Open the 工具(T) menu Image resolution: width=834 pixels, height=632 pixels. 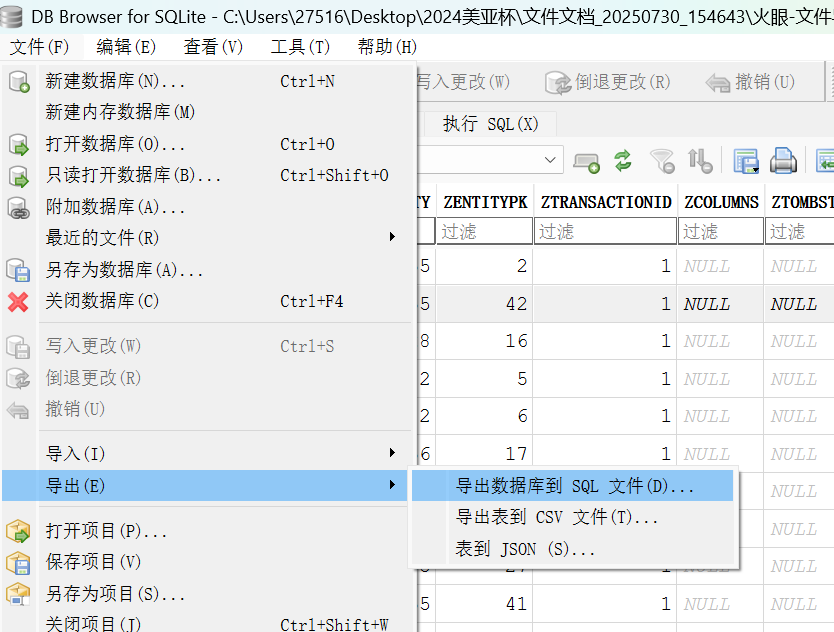(x=301, y=47)
